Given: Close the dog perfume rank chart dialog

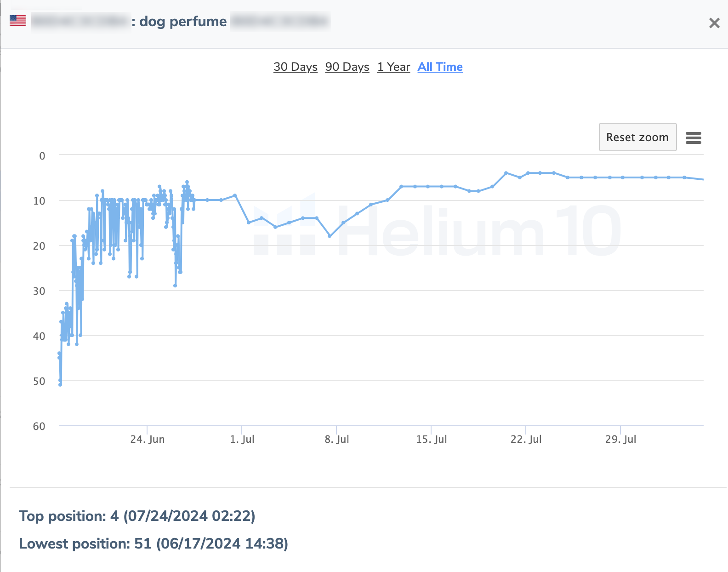Looking at the screenshot, I should point(714,23).
